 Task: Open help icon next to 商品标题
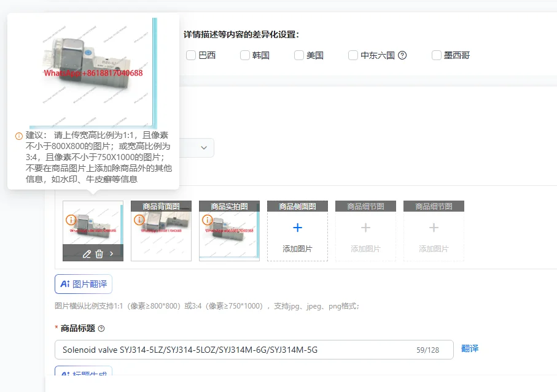coord(101,328)
